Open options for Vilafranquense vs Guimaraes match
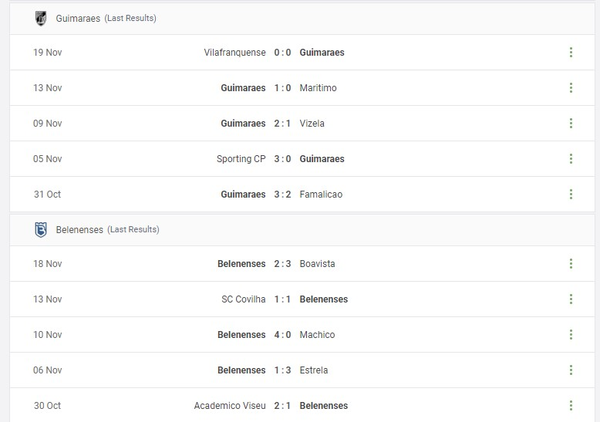Viewport: 600px width, 422px height. coord(571,52)
